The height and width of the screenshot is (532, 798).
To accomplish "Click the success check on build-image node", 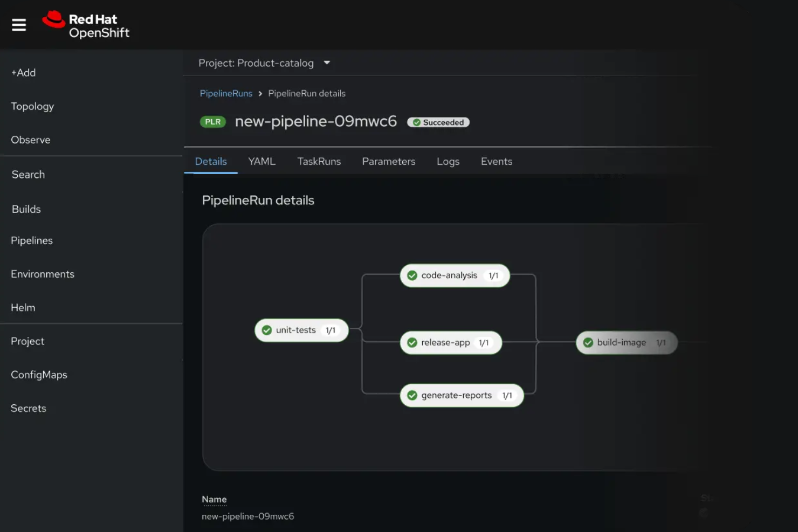I will pyautogui.click(x=588, y=342).
